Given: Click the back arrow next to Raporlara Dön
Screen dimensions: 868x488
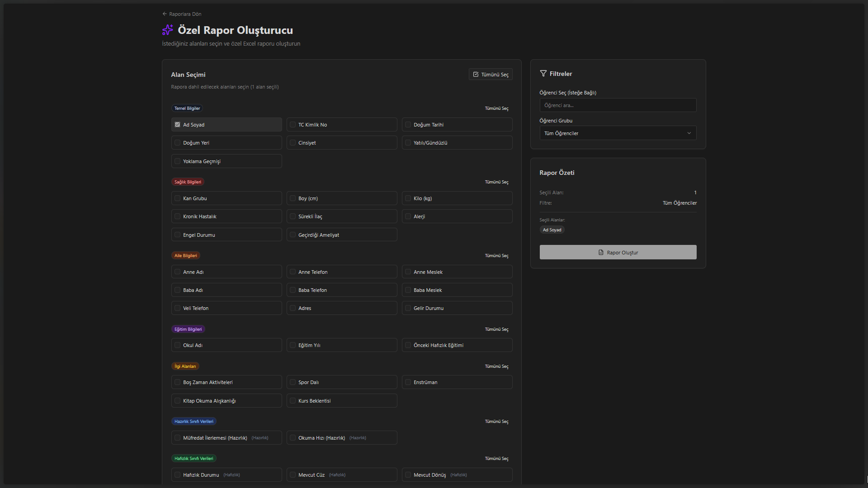Looking at the screenshot, I should 165,14.
